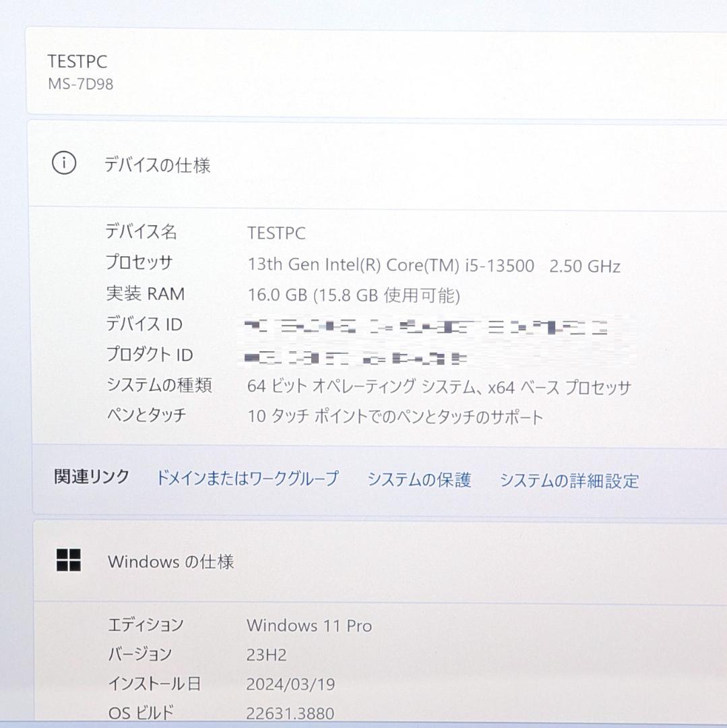The width and height of the screenshot is (727, 728).
Task: Open the システムの保護 link
Action: pos(419,480)
